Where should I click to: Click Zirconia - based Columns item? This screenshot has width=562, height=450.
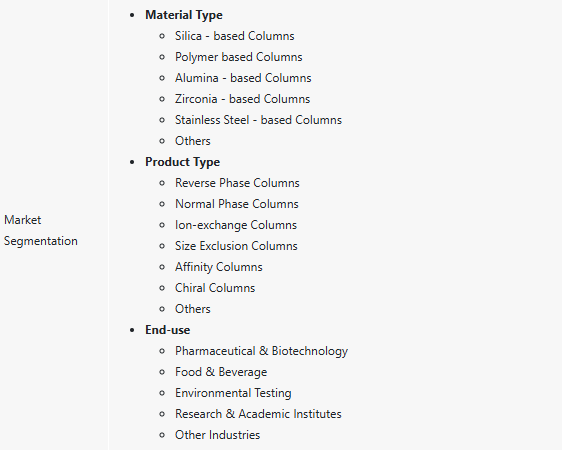pyautogui.click(x=242, y=99)
